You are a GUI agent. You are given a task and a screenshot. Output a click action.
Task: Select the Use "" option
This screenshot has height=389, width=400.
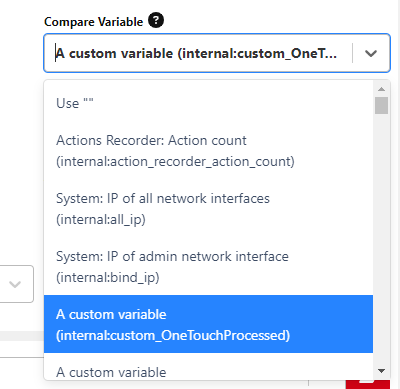coord(208,103)
